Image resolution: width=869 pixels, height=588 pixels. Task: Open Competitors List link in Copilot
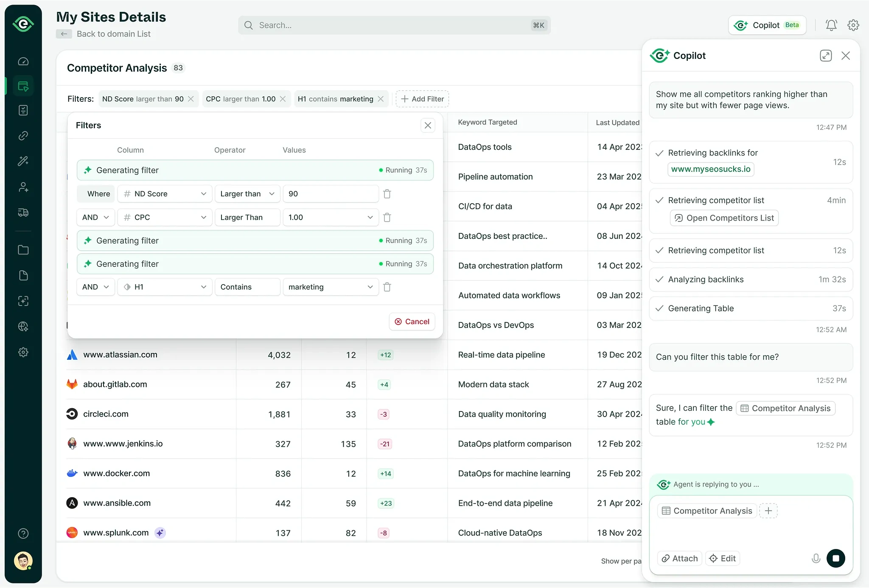(724, 218)
